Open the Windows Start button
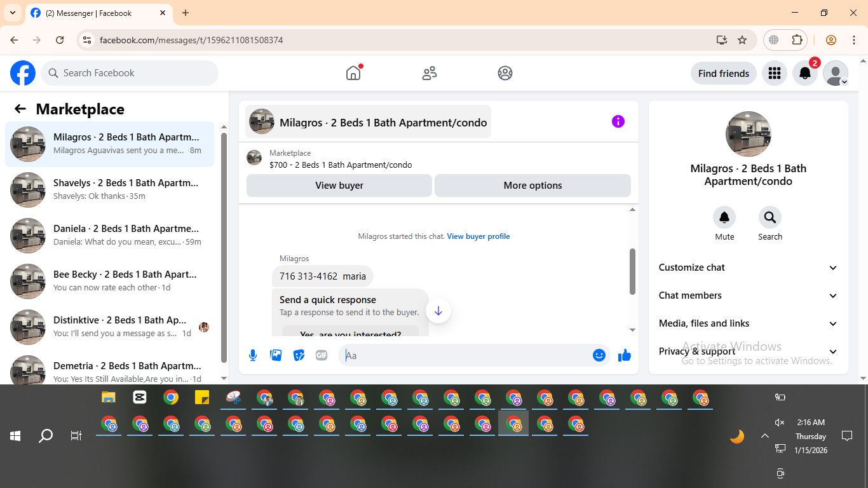 click(x=15, y=436)
